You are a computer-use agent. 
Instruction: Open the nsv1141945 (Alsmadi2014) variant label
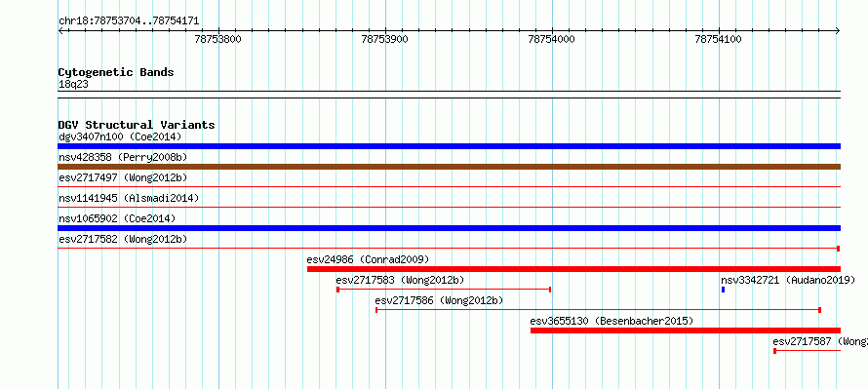(x=129, y=198)
